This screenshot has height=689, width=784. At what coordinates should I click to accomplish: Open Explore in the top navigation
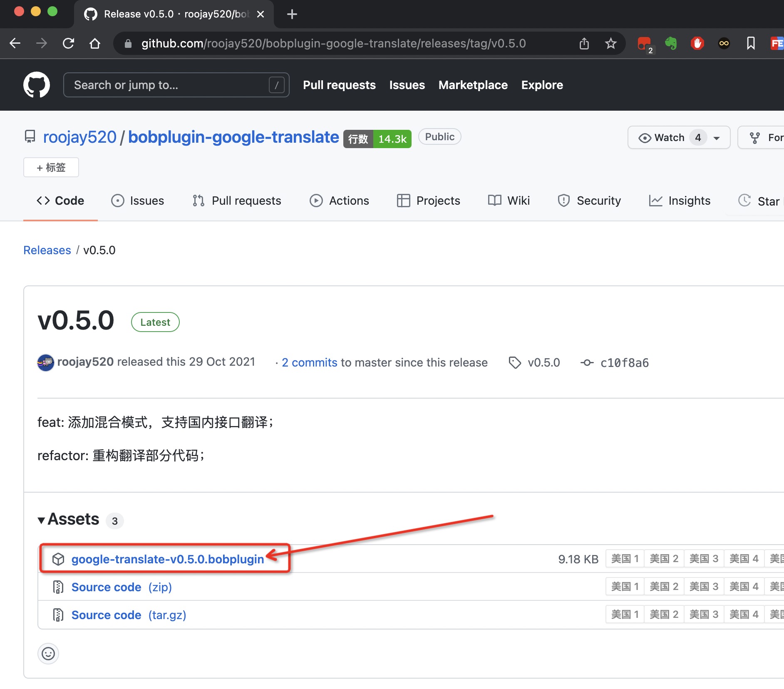tap(542, 85)
